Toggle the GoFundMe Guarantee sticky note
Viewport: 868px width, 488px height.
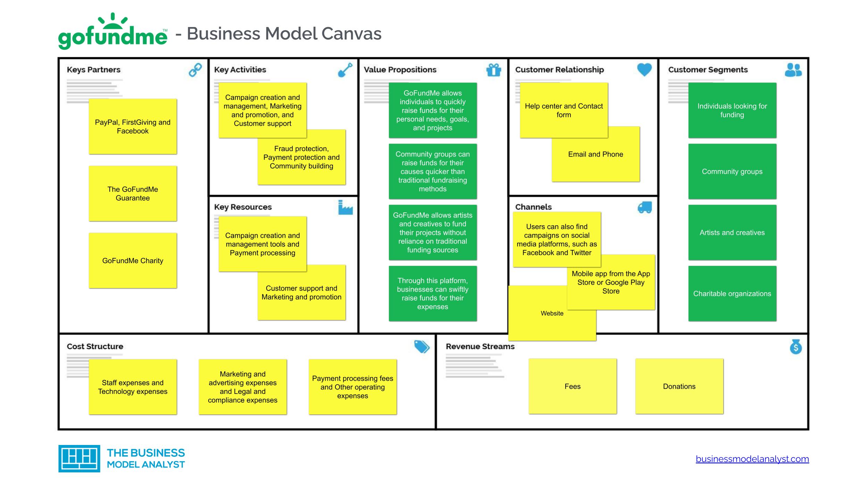[x=132, y=193]
